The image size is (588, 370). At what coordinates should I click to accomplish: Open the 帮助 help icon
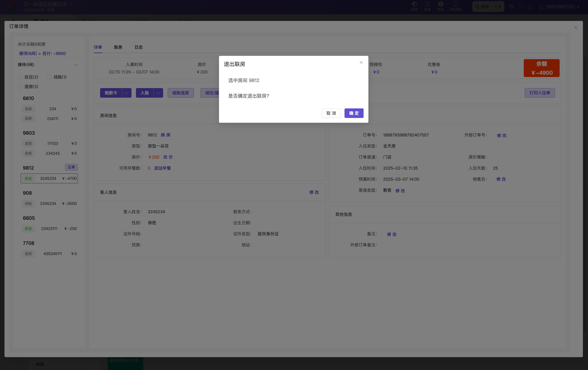(441, 6)
